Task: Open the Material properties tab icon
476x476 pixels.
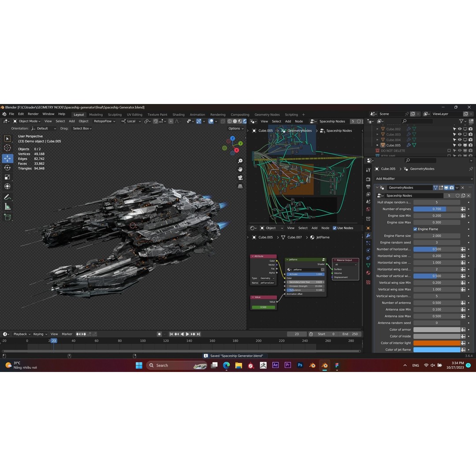Action: pyautogui.click(x=368, y=273)
